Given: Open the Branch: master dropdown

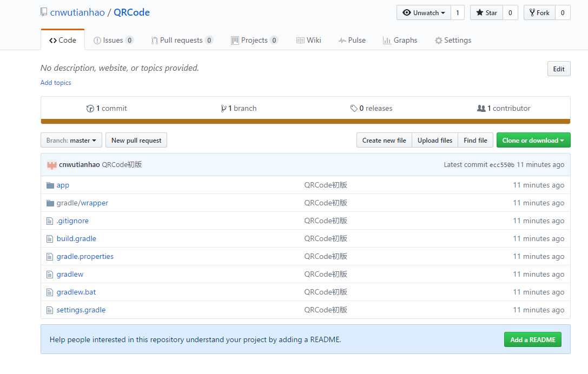Looking at the screenshot, I should point(71,140).
